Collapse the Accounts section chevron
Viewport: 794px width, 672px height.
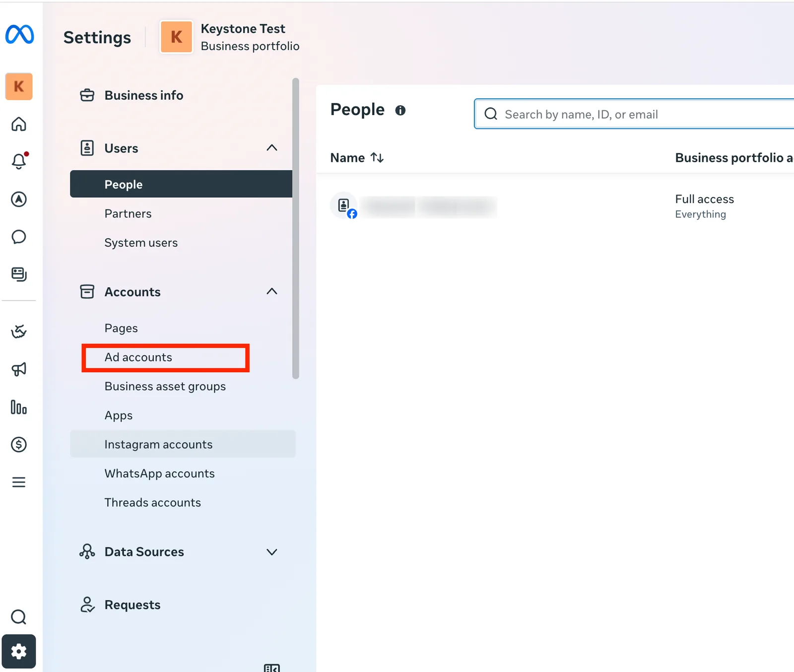point(272,291)
